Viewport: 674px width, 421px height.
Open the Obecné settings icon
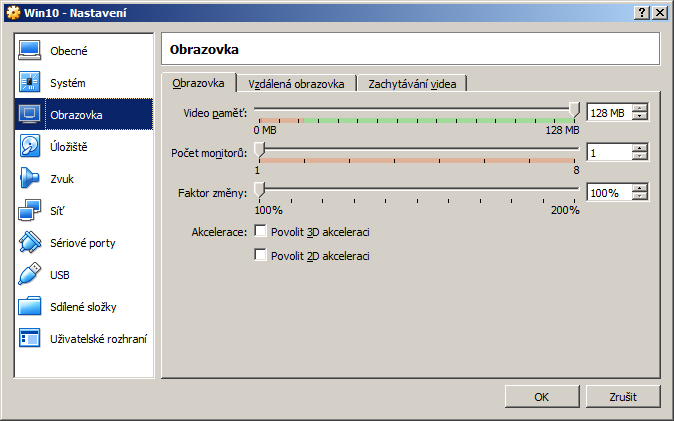coord(30,50)
